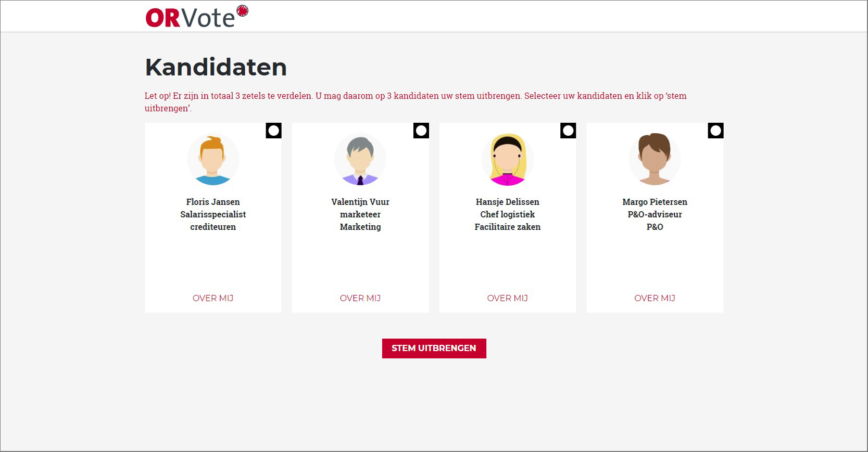Click Hansje Delissen's avatar picture

coord(508,160)
